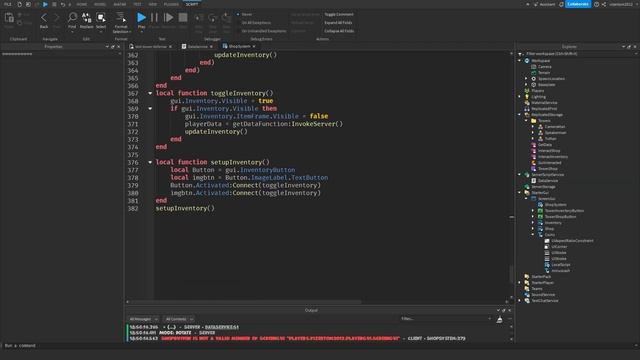Open the MODEL ribbon tab
The width and height of the screenshot is (640, 360).
click(x=100, y=4)
